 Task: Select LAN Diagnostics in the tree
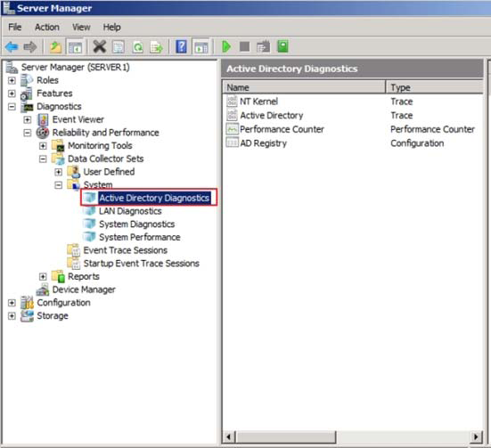130,211
